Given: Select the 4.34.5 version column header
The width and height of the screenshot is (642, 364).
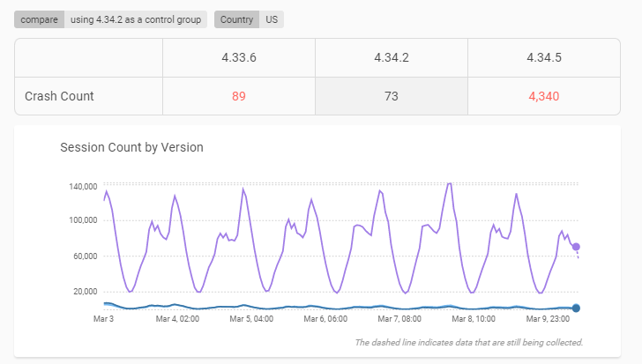Looking at the screenshot, I should [x=544, y=57].
